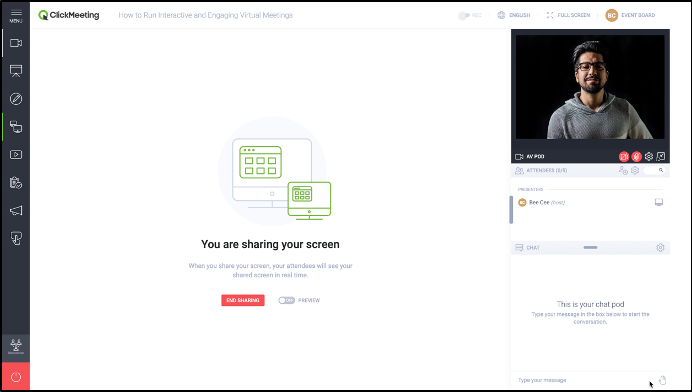Enter Full Screen mode

point(568,15)
